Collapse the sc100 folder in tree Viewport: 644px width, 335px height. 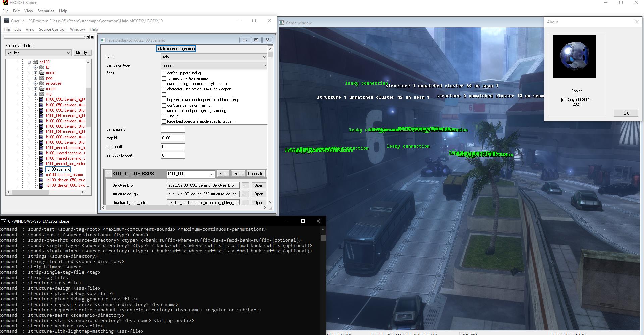tap(29, 62)
